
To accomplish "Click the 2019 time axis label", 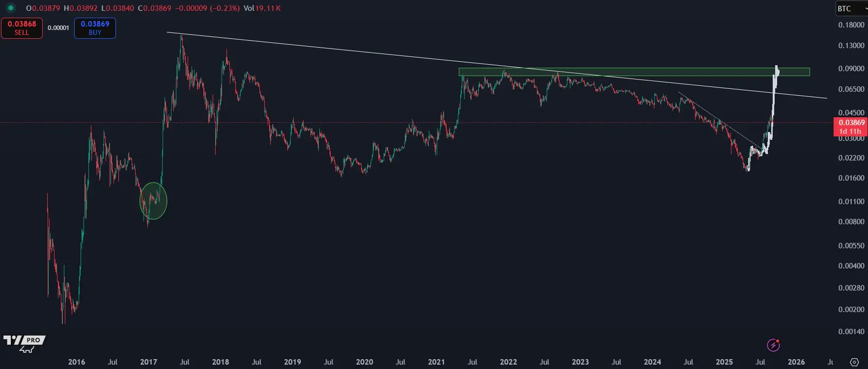I will [292, 362].
